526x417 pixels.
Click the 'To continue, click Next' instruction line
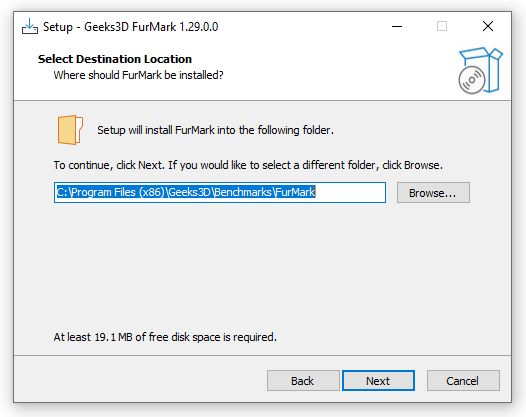[x=248, y=165]
